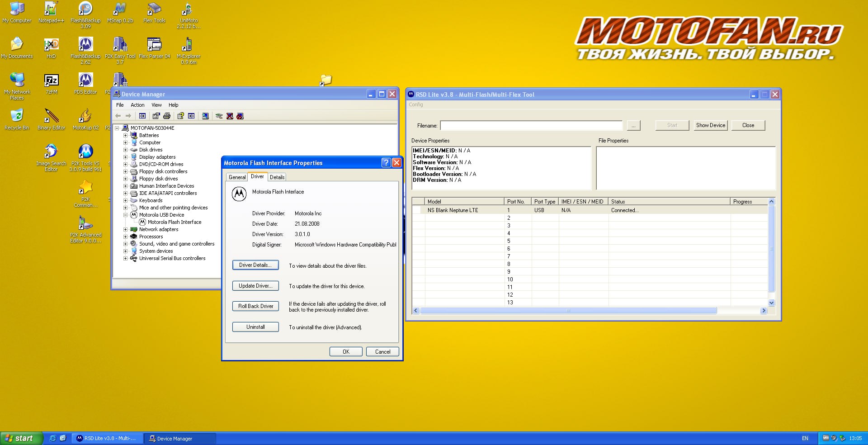This screenshot has height=445, width=868.
Task: Switch to the Details tab
Action: [277, 177]
